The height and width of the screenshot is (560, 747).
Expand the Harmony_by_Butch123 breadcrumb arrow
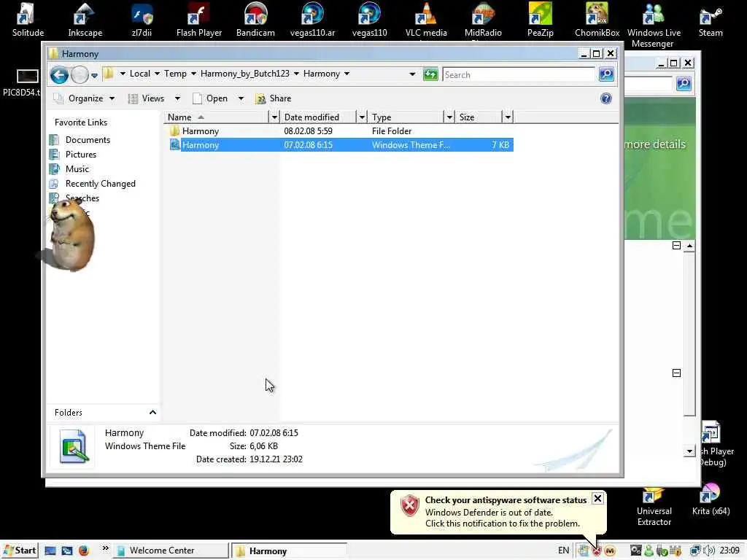click(x=296, y=74)
